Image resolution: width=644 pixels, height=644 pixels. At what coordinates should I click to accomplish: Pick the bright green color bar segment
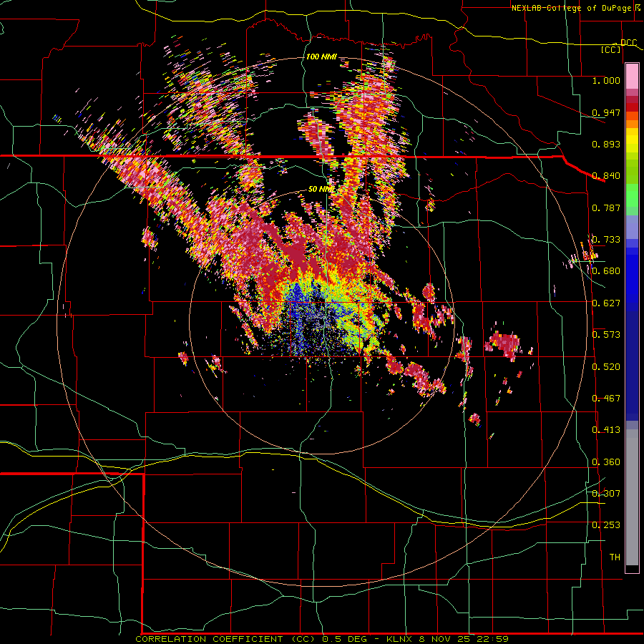click(632, 195)
